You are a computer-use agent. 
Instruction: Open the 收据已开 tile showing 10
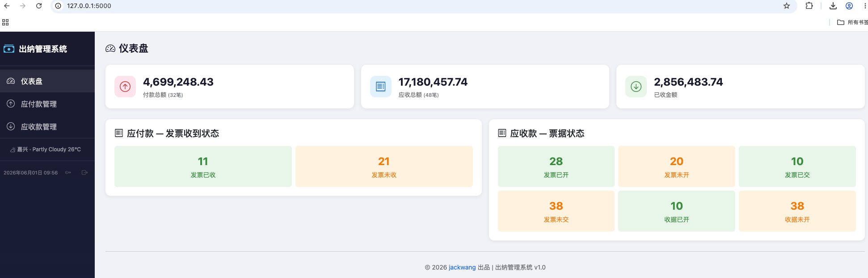[x=677, y=211]
